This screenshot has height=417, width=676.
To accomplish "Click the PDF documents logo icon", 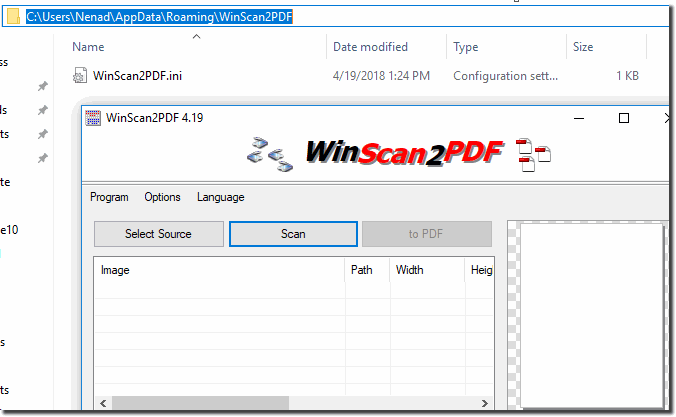I will [x=533, y=155].
